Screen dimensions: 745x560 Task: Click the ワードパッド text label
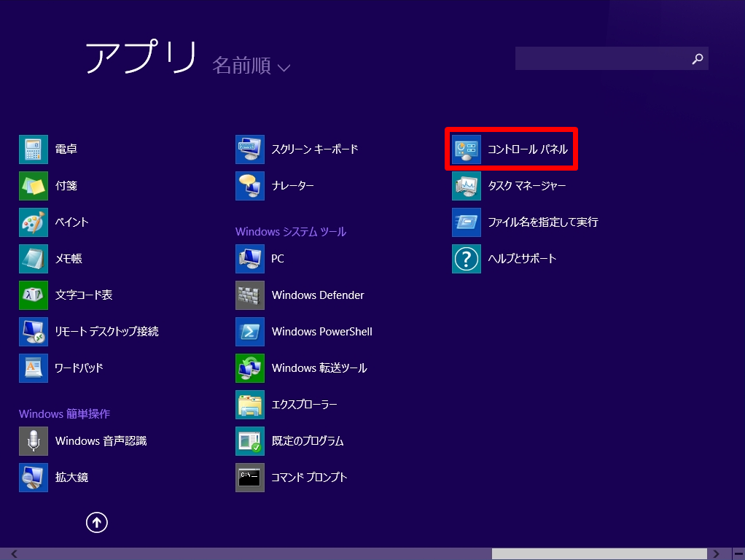79,368
